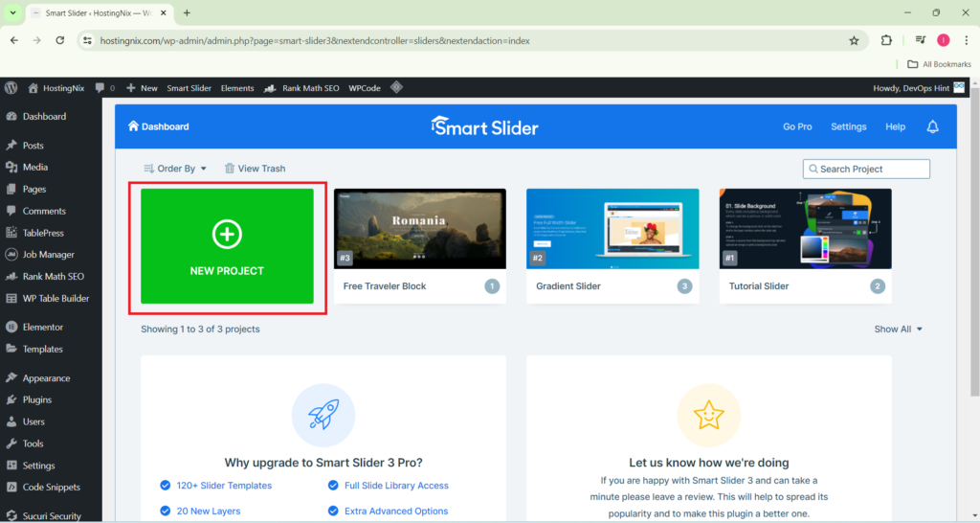Open the 20 New Layers link
This screenshot has width=980, height=523.
[208, 512]
